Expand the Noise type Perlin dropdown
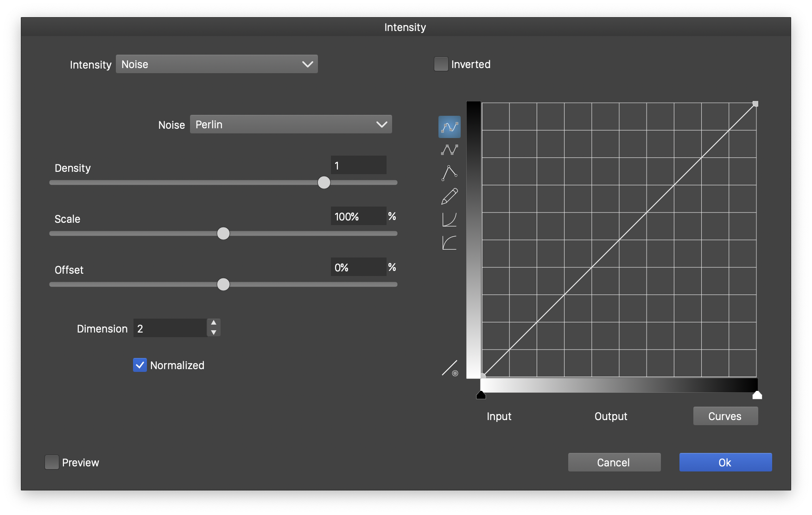This screenshot has width=812, height=515. tap(291, 125)
